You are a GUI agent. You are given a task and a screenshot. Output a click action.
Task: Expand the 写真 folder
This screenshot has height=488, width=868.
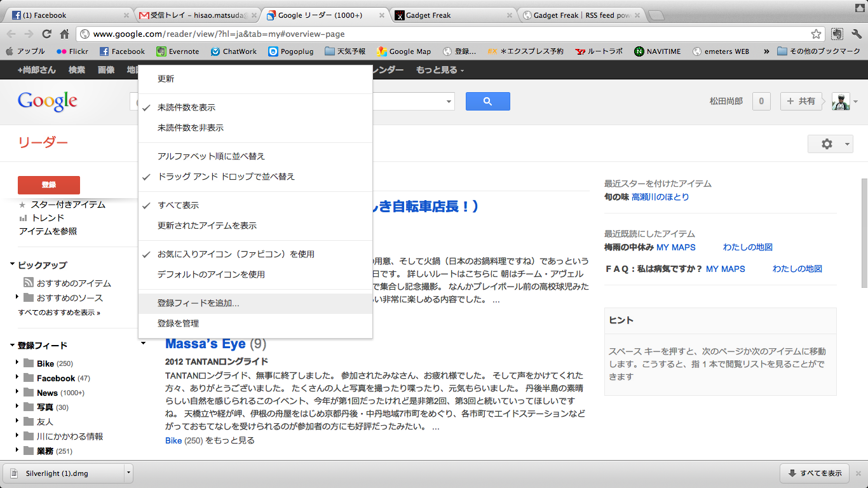[x=17, y=407]
